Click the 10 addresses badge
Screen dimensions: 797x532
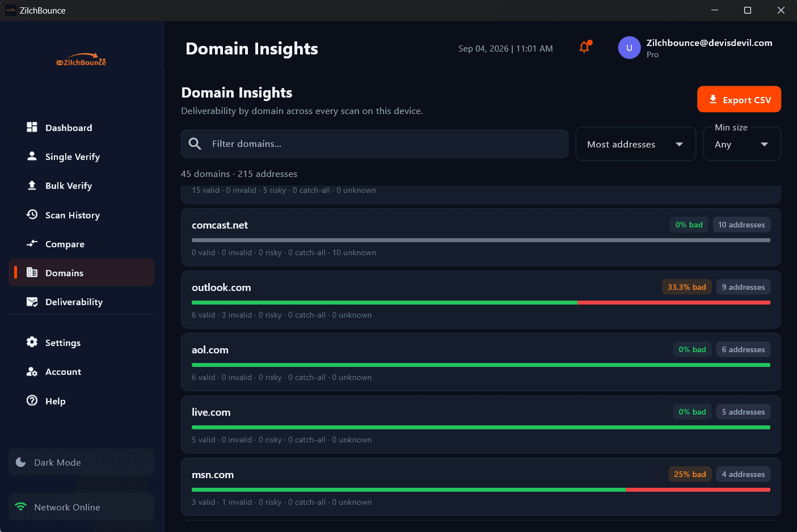[741, 225]
